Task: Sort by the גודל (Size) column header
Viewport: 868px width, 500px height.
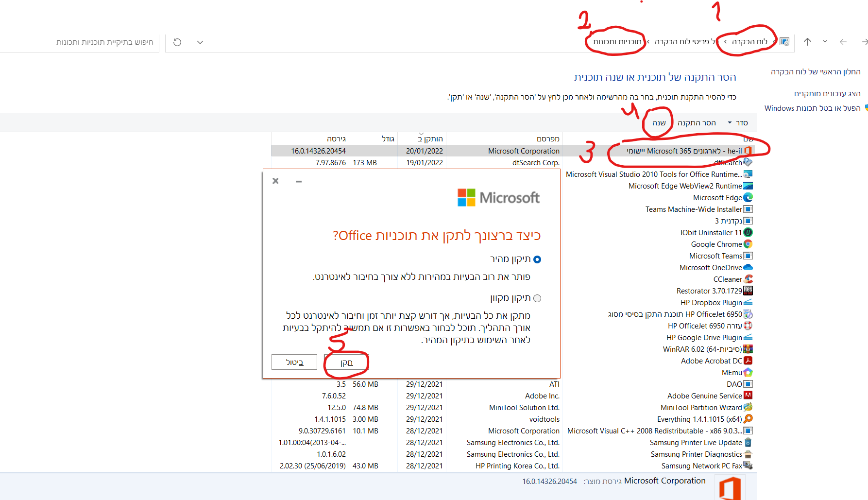Action: [373, 139]
